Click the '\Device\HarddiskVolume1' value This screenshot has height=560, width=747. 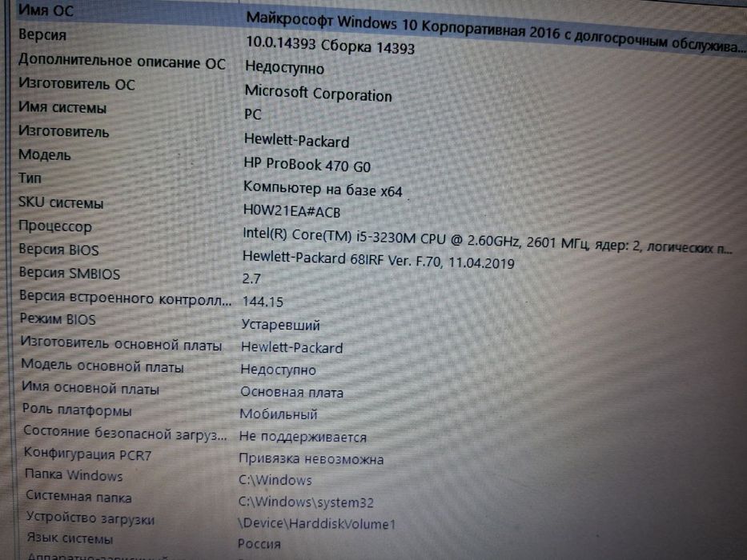click(316, 524)
